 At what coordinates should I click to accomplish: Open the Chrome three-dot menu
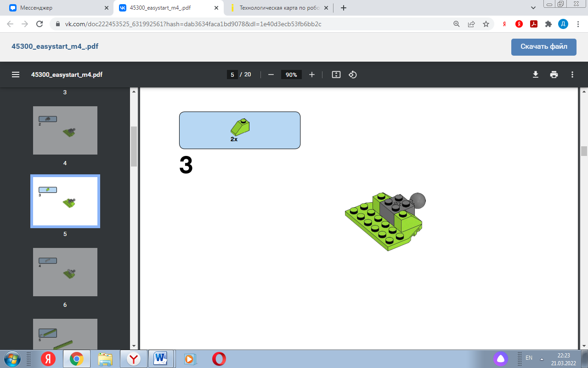tap(578, 24)
